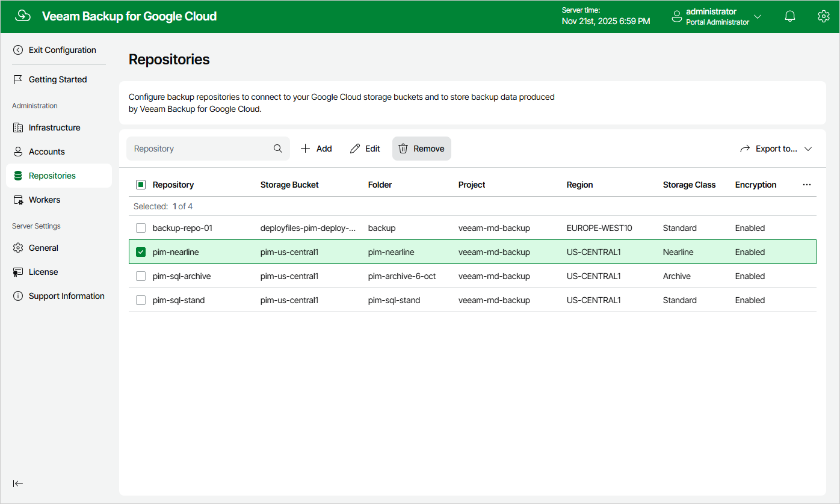Click the Edit button label
This screenshot has width=840, height=504.
coord(373,149)
